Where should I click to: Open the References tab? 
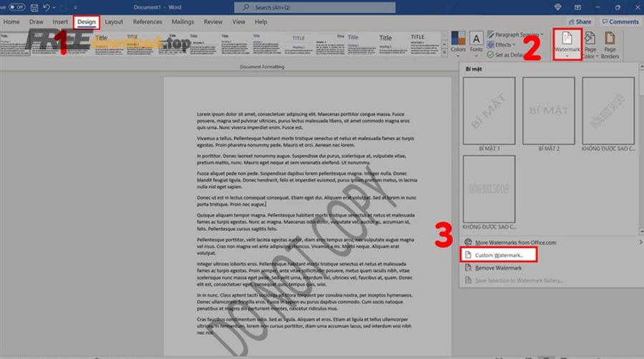coord(147,21)
